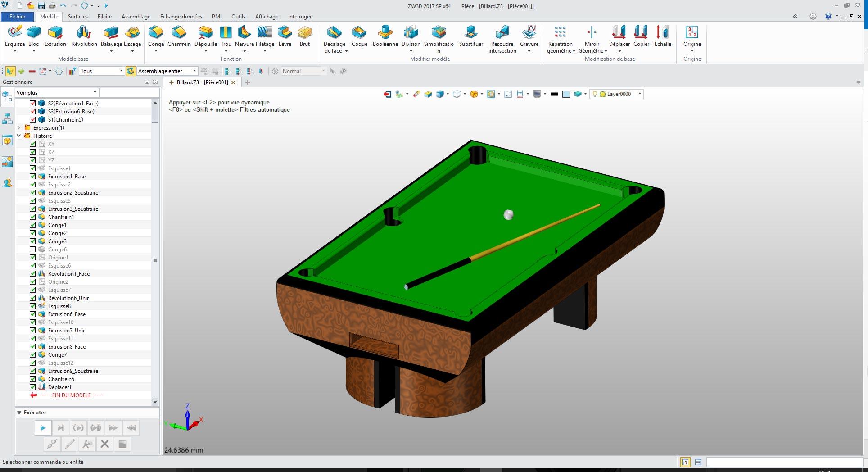This screenshot has height=472, width=868.
Task: Expand the Expression(1) folder
Action: 19,128
